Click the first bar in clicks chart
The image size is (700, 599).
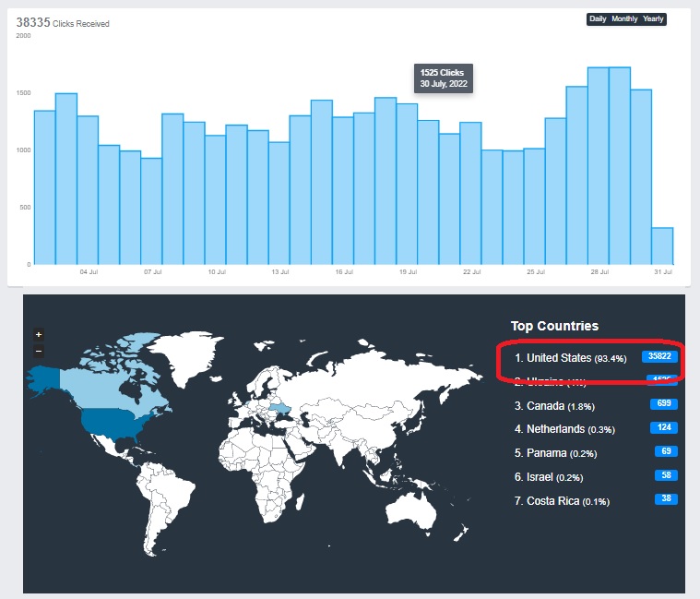pos(44,187)
